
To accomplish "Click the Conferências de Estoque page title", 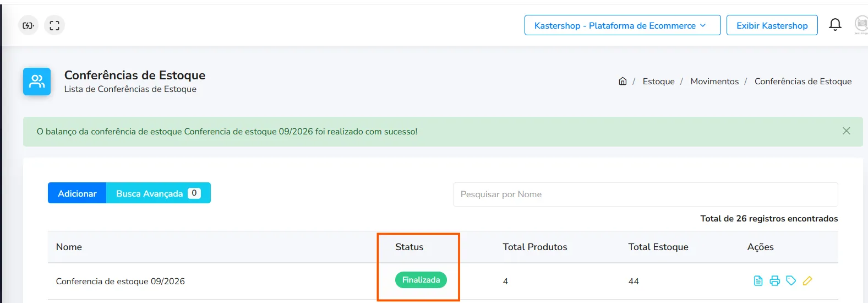I will point(135,75).
